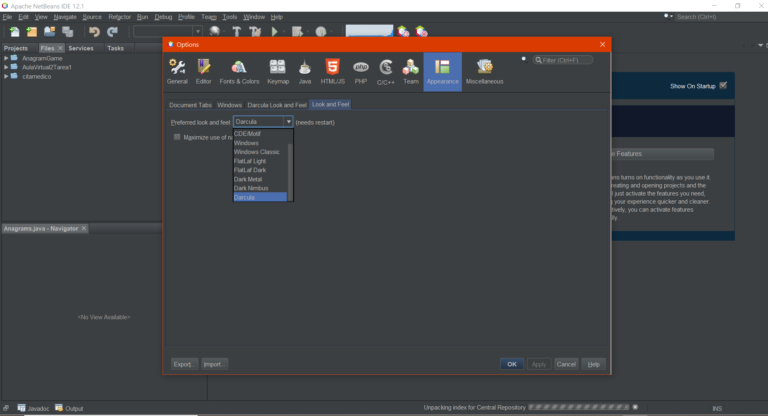Click the New File toolbar icon

(14, 32)
